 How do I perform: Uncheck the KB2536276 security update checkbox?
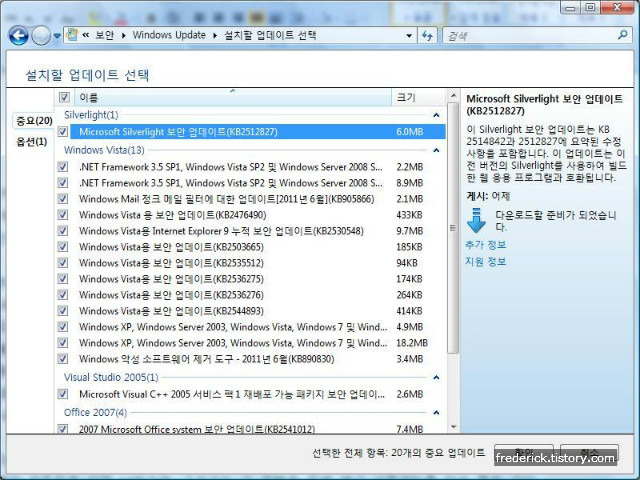63,294
